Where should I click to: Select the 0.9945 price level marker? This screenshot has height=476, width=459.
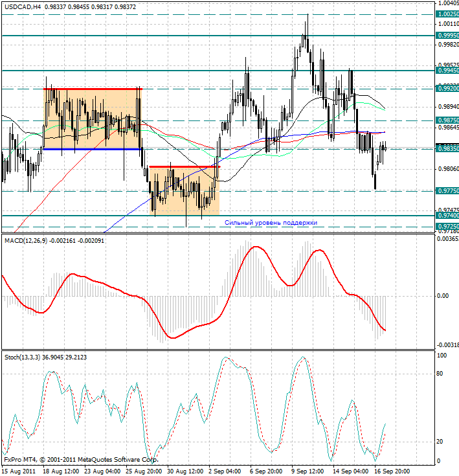447,70
